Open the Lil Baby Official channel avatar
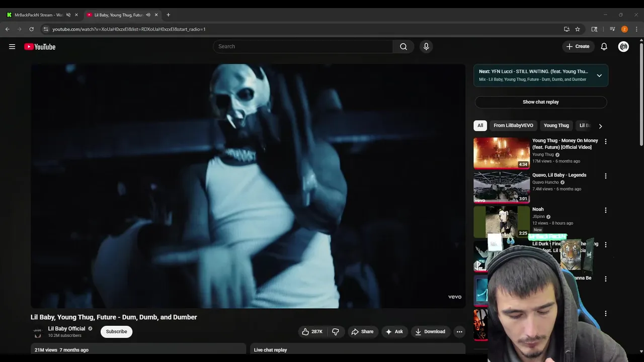Image resolution: width=644 pixels, height=362 pixels. [38, 332]
